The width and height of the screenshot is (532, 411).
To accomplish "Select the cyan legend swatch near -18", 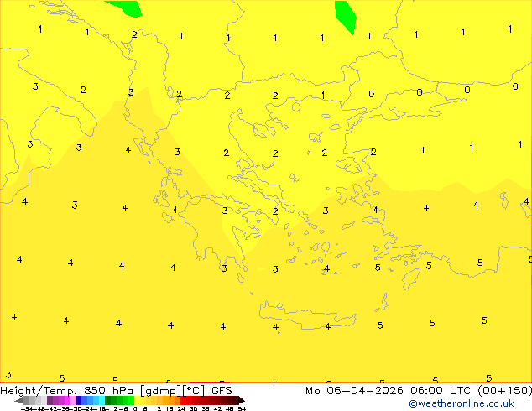I will coord(102,400).
